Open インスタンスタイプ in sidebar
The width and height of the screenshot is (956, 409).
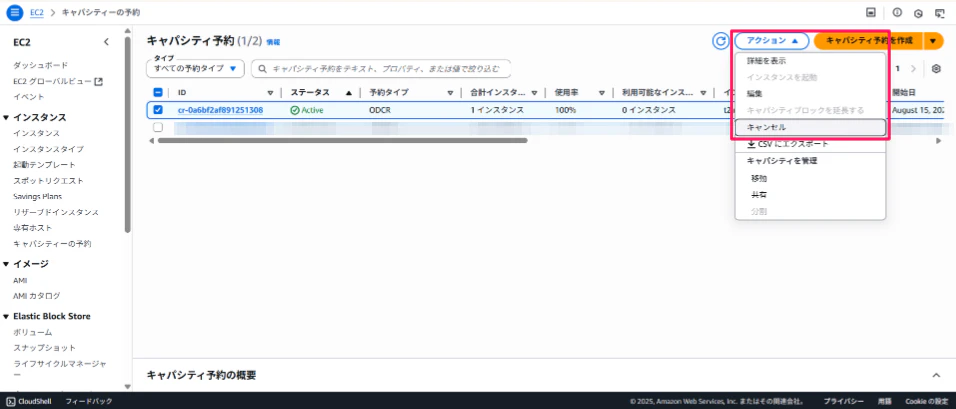pyautogui.click(x=49, y=149)
